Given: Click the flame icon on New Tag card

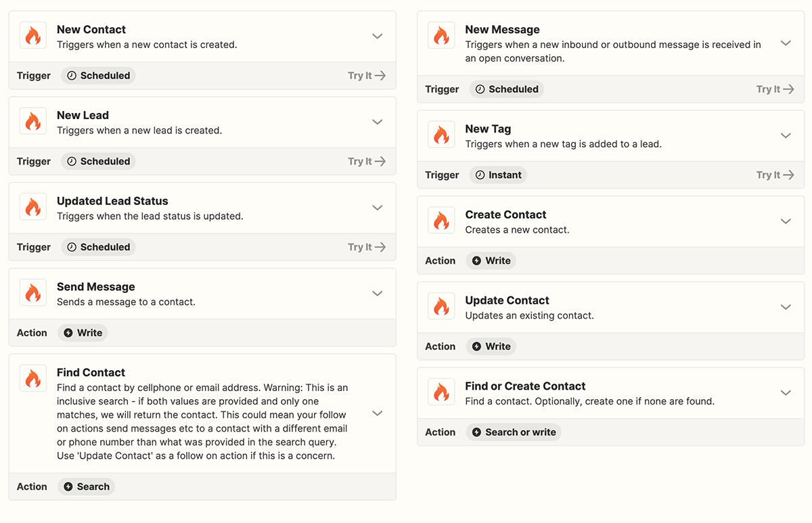Looking at the screenshot, I should pos(441,135).
